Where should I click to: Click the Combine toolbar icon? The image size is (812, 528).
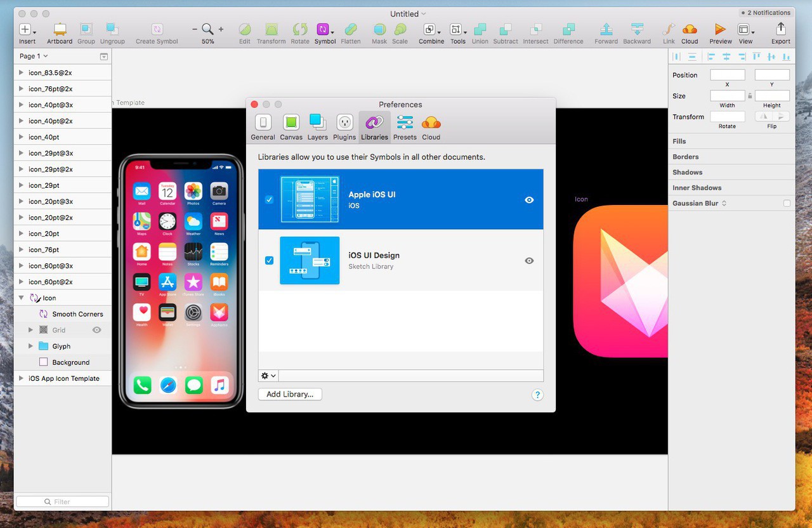pos(429,30)
